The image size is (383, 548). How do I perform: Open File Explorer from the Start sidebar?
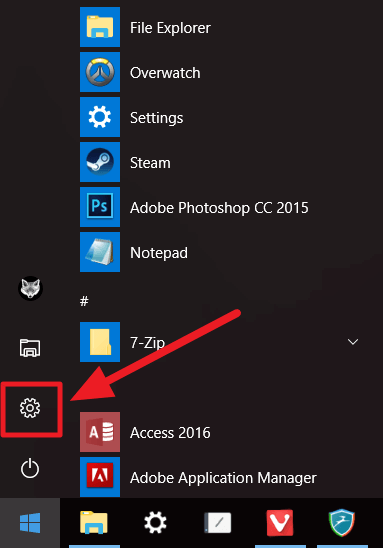pos(30,348)
